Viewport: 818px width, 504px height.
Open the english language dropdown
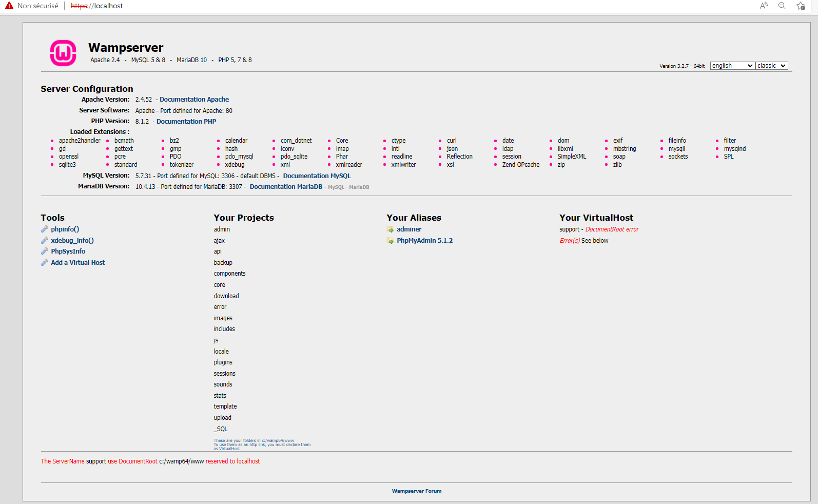click(x=732, y=66)
